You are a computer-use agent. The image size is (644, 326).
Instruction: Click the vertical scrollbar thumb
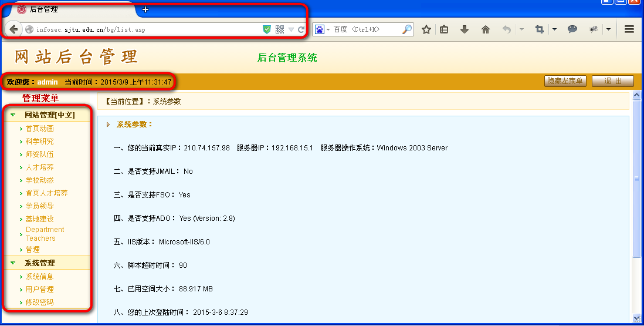coord(637,179)
